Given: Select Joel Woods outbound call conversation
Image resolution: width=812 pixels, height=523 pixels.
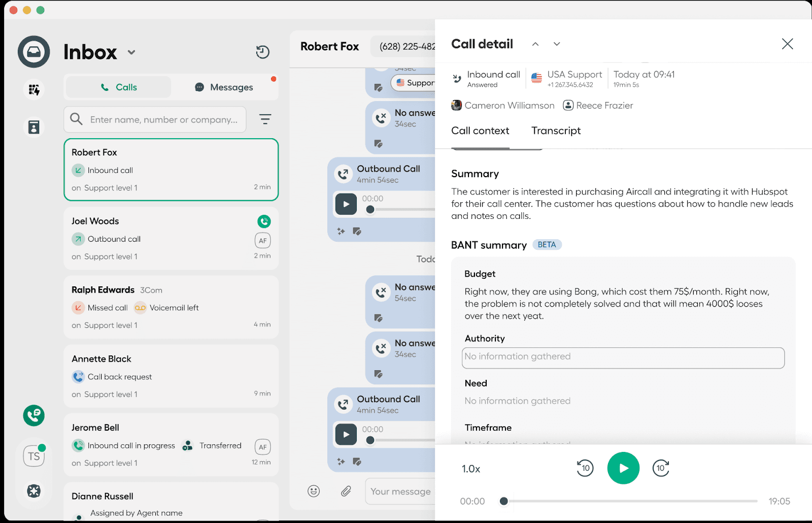Looking at the screenshot, I should click(x=171, y=239).
